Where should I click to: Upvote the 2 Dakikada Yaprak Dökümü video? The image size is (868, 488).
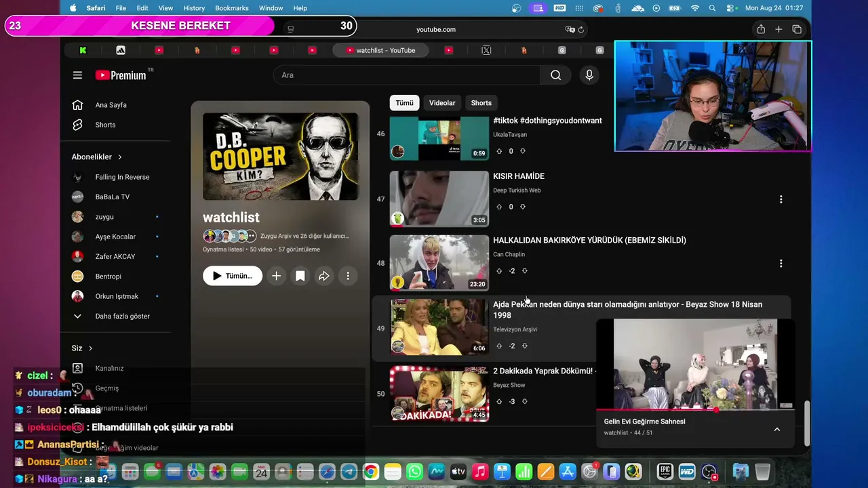click(499, 401)
